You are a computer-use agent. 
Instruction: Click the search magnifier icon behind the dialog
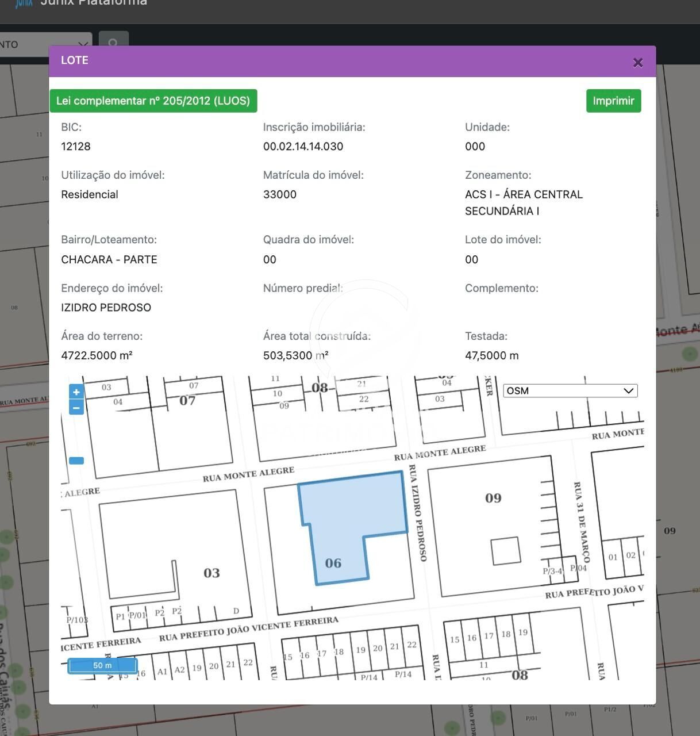coord(113,41)
